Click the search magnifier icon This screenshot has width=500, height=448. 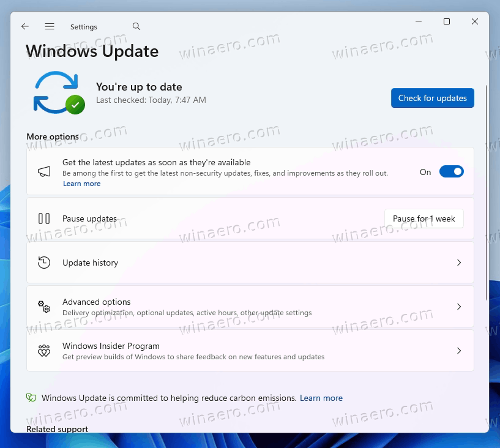[136, 26]
